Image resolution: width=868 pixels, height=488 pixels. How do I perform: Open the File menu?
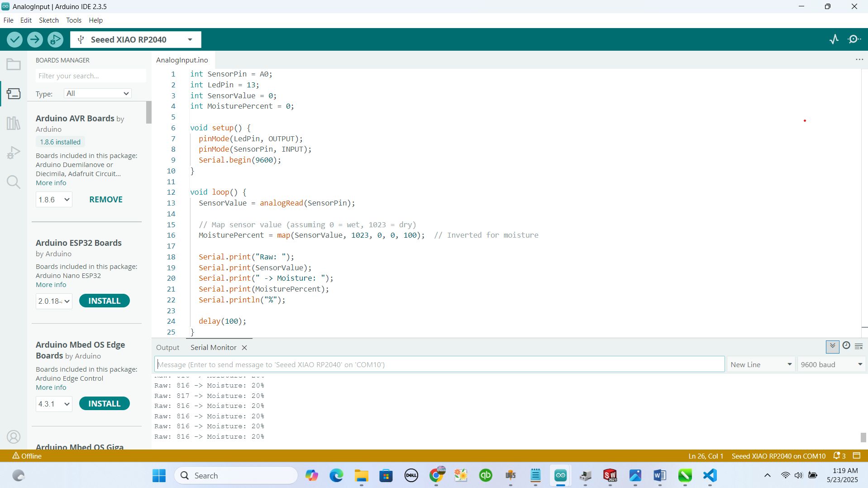(x=8, y=20)
